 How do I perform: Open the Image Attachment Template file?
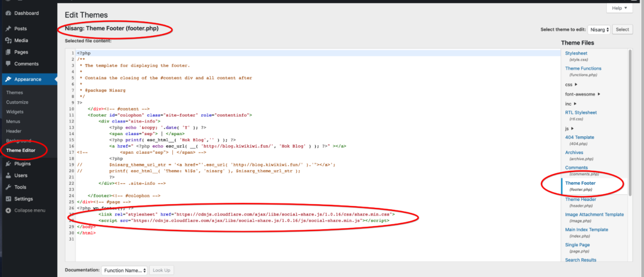[594, 215]
